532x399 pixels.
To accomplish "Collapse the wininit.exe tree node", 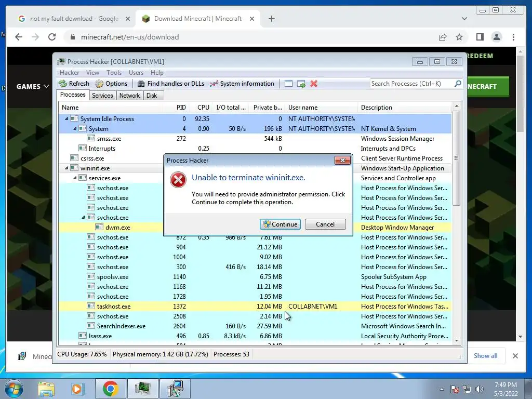I will [x=66, y=168].
